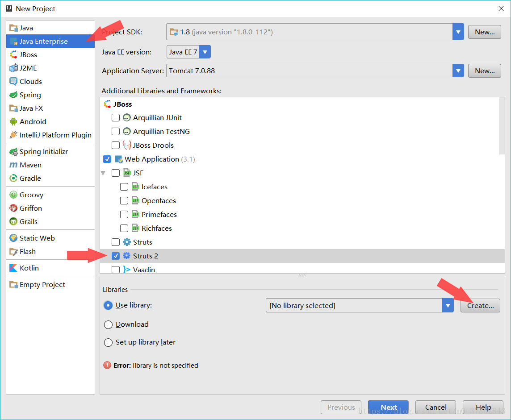Click New next to Project SDK
Image resolution: width=511 pixels, height=420 pixels.
tap(484, 32)
